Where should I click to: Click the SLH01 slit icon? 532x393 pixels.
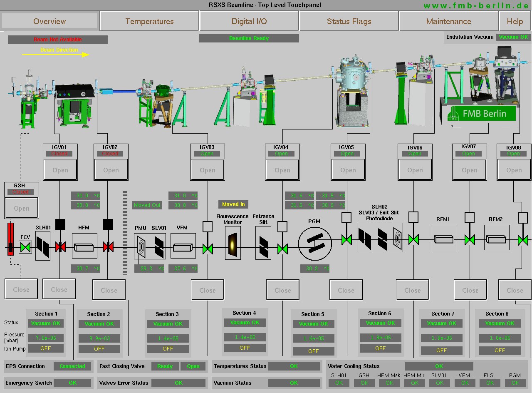(x=43, y=246)
